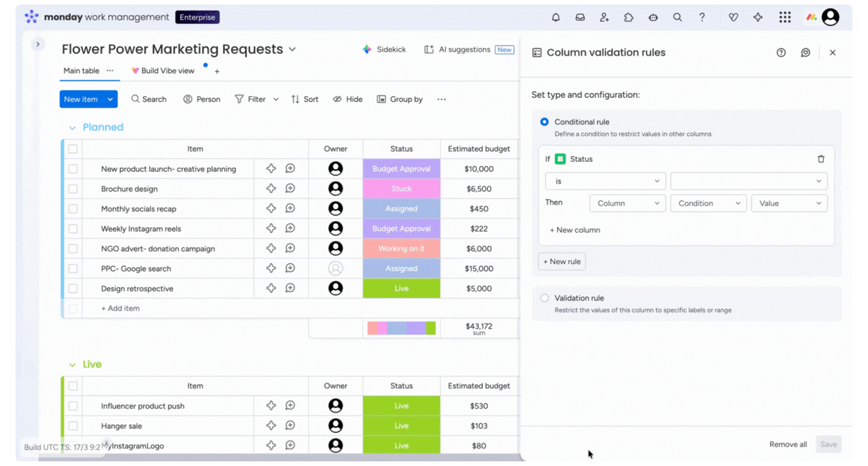Click the + Add item row in Planned
This screenshot has height=466, width=868.
click(120, 308)
